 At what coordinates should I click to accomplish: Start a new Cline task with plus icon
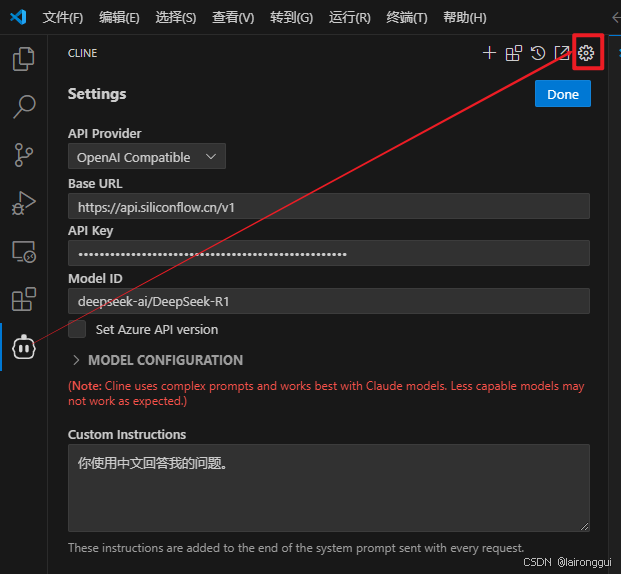pyautogui.click(x=490, y=53)
